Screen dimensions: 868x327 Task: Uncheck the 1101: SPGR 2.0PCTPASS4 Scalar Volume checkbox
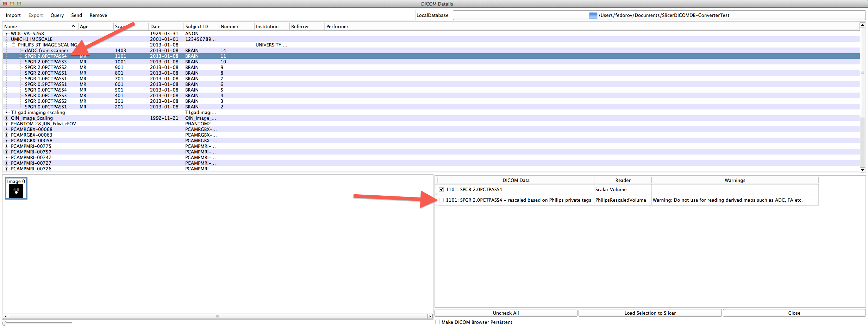click(441, 189)
